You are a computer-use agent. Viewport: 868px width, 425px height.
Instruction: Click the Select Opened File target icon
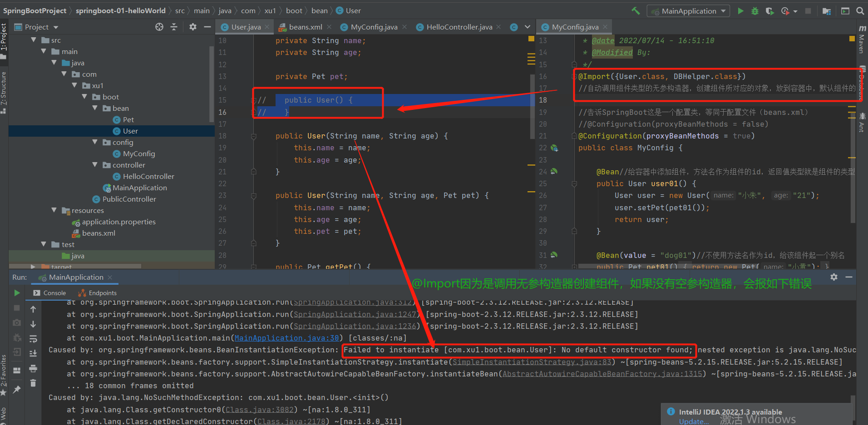159,27
